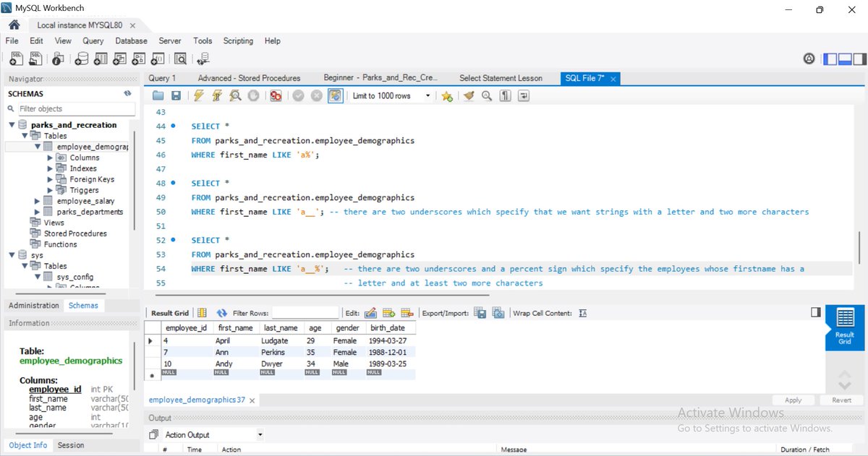Open the Limit to 1000 rows dropdown
This screenshot has width=868, height=456.
point(430,95)
